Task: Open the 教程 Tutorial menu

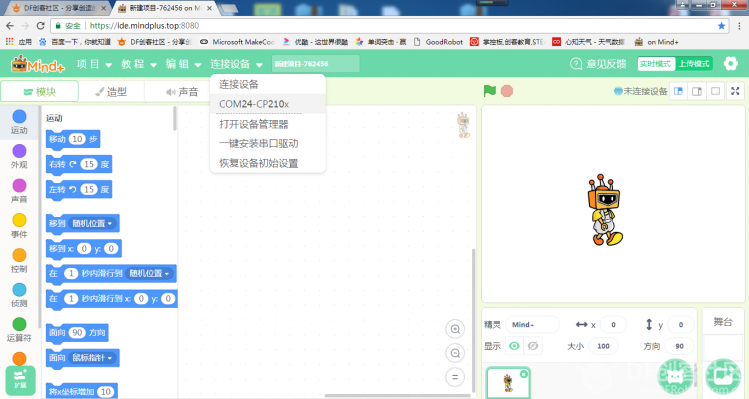Action: coord(139,64)
